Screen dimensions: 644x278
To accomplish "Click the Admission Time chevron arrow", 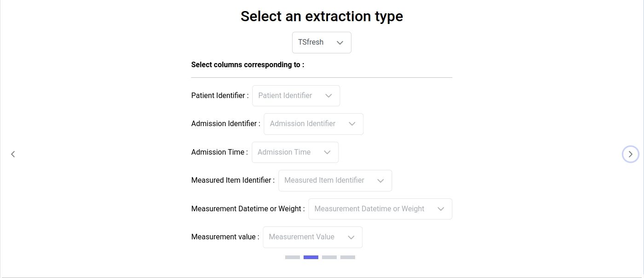I will point(327,152).
